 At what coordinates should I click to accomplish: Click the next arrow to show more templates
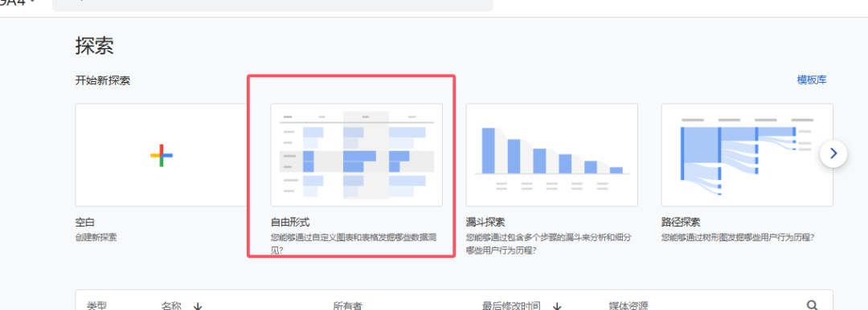(x=833, y=153)
